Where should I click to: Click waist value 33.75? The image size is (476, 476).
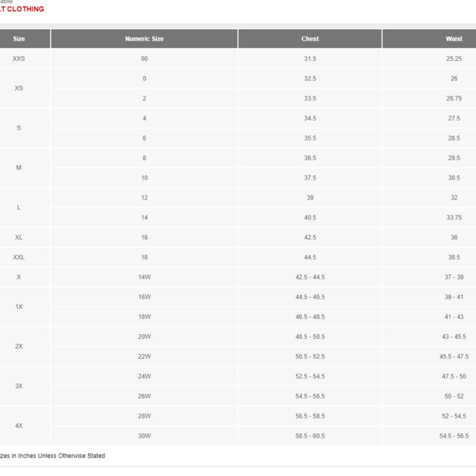pyautogui.click(x=454, y=217)
